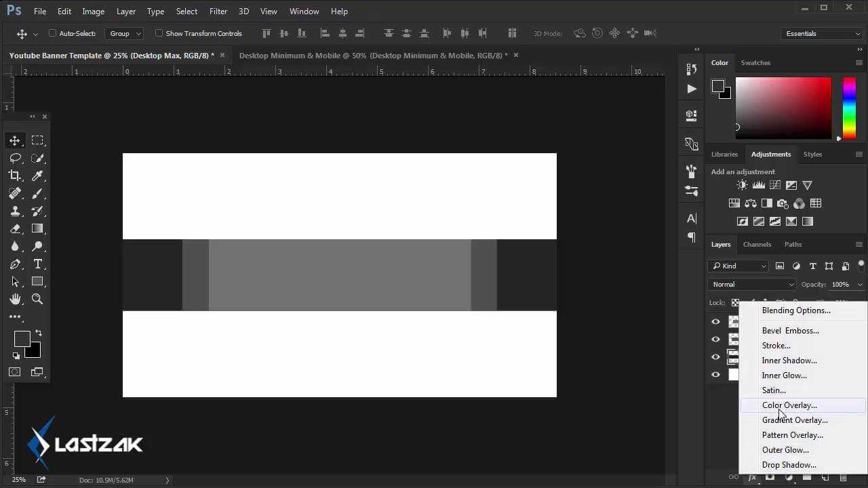Select the Crop tool

14,176
